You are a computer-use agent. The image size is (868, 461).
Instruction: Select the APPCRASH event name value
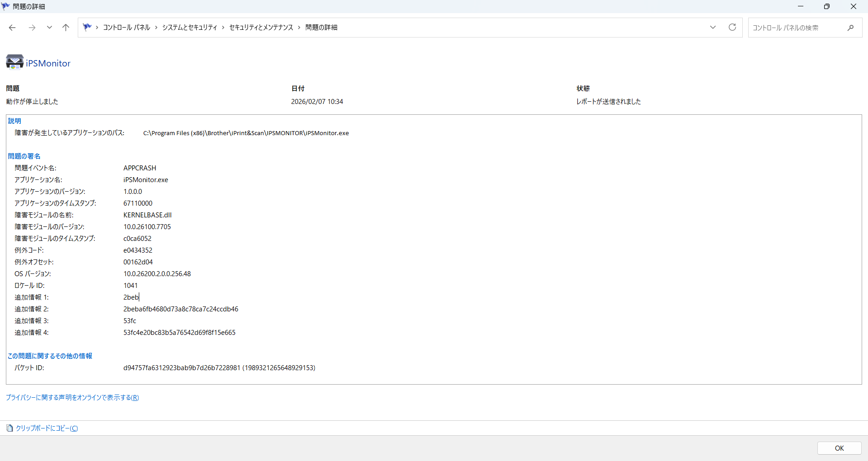tap(140, 168)
